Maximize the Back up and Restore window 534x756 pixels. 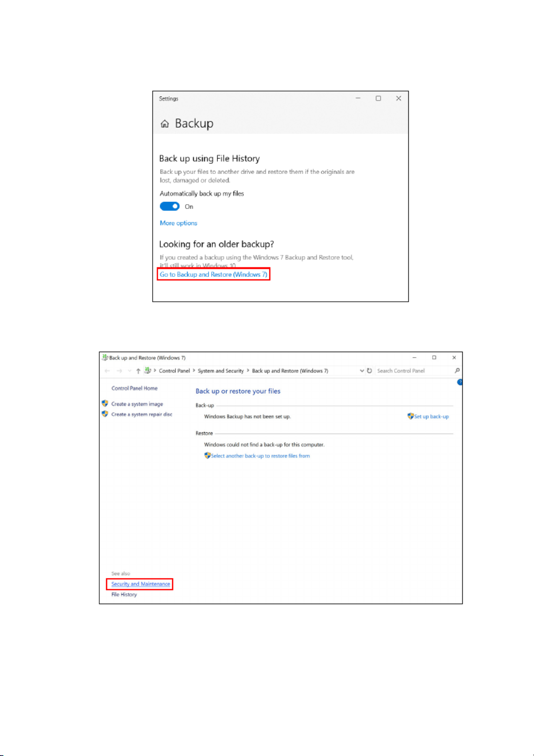click(434, 358)
